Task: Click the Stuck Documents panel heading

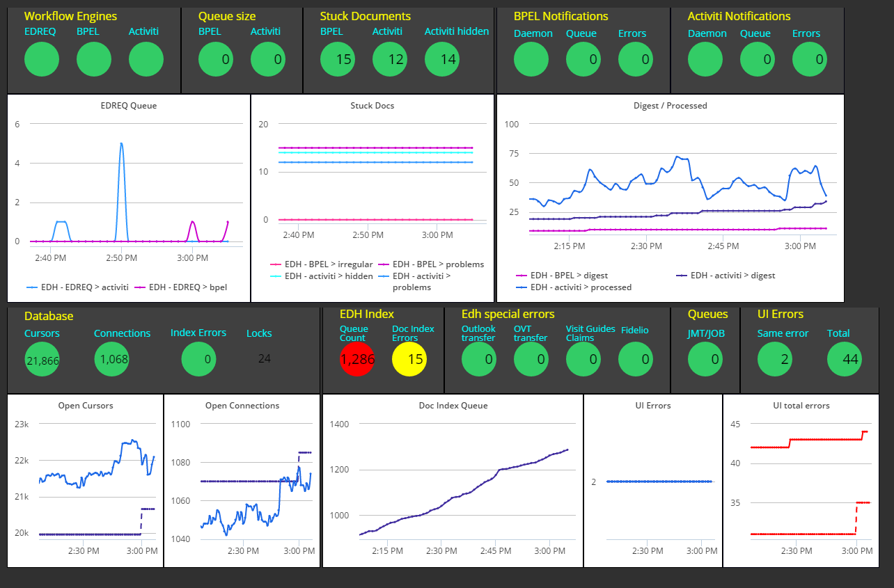Action: click(x=366, y=16)
